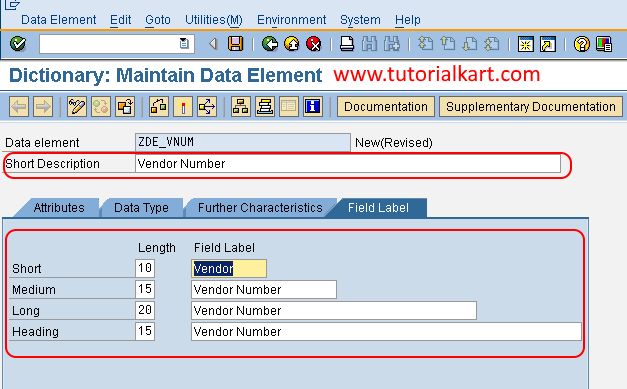Open the Data Element menu
Screen dimensions: 627x389
[x=58, y=20]
